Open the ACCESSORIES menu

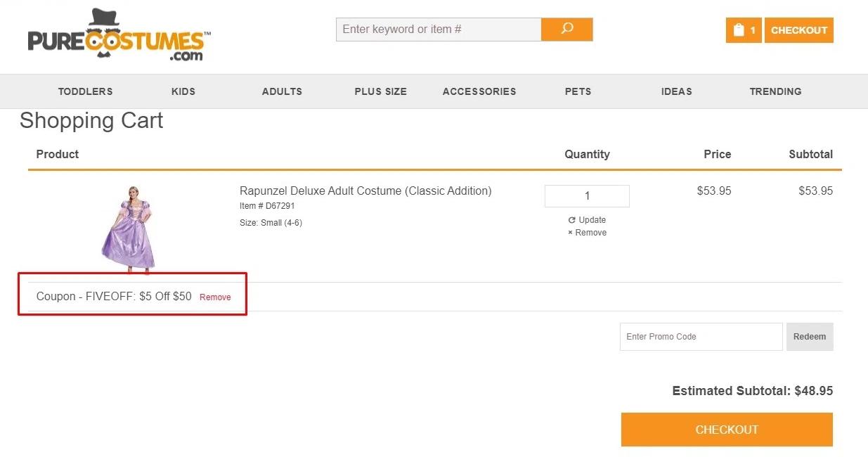pos(479,91)
